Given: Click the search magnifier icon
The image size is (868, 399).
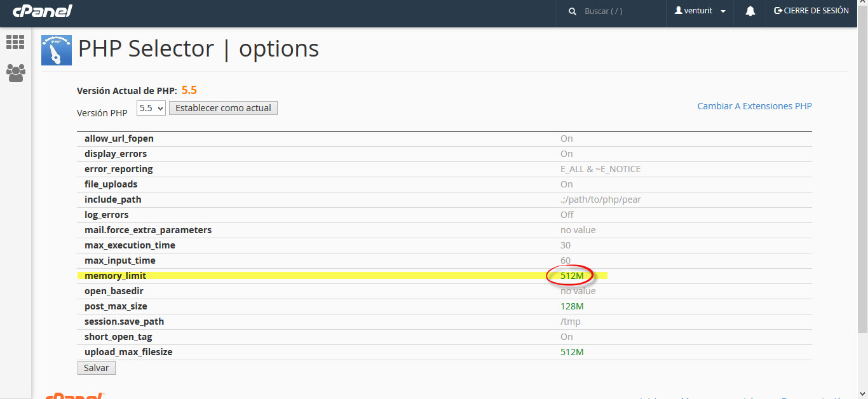Looking at the screenshot, I should 573,11.
